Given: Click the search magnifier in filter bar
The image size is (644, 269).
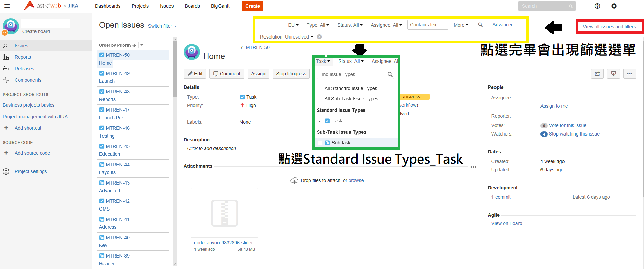Looking at the screenshot, I should [x=480, y=25].
